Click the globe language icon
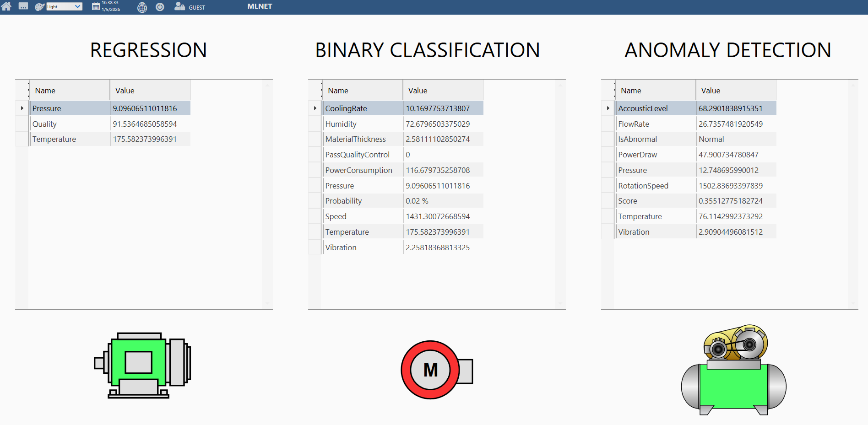868x425 pixels. (x=142, y=7)
